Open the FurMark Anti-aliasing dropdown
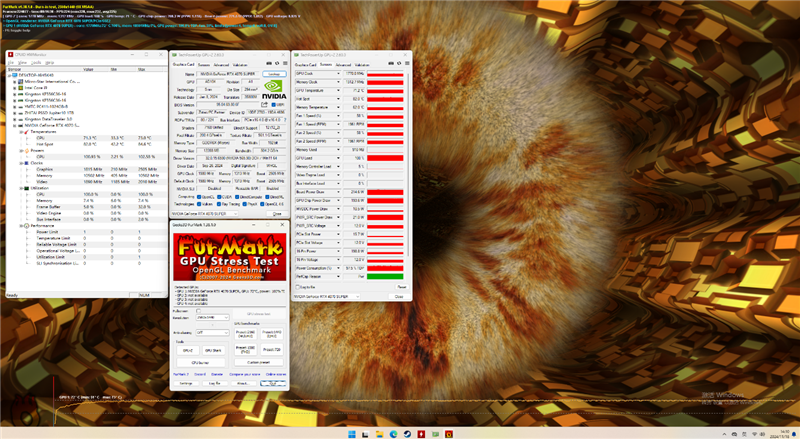The width and height of the screenshot is (800, 439). (x=213, y=332)
